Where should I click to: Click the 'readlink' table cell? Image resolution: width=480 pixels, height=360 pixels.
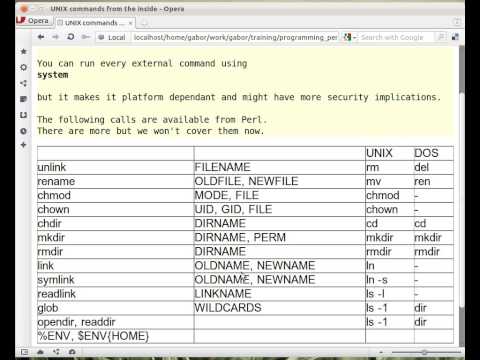pos(115,294)
